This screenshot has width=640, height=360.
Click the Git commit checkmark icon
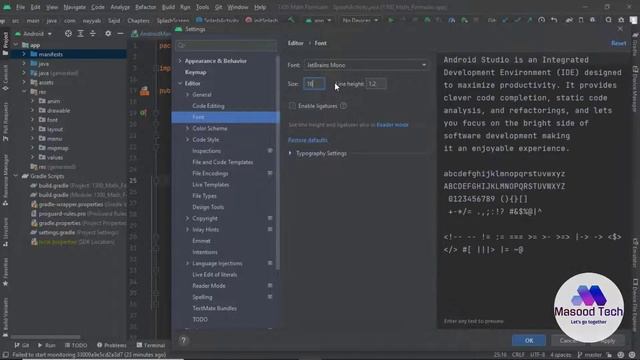coord(517,20)
